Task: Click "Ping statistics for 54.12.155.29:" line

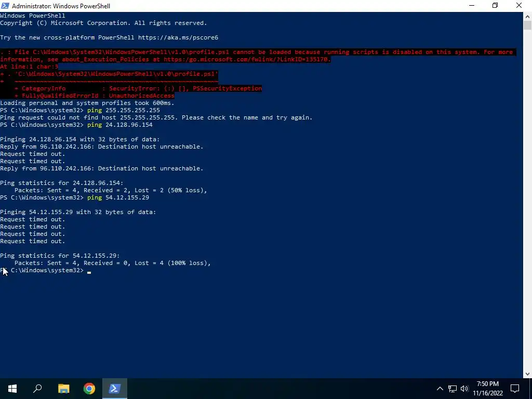Action: tap(60, 256)
